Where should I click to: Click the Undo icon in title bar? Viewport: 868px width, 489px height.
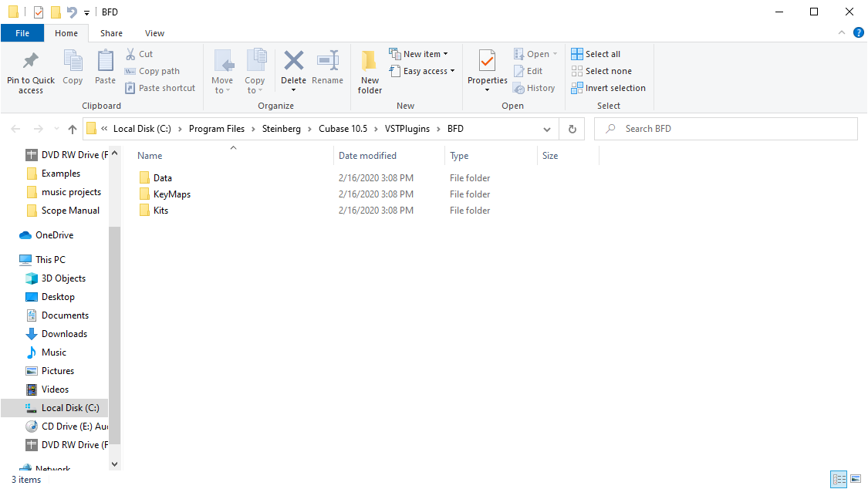tap(72, 12)
